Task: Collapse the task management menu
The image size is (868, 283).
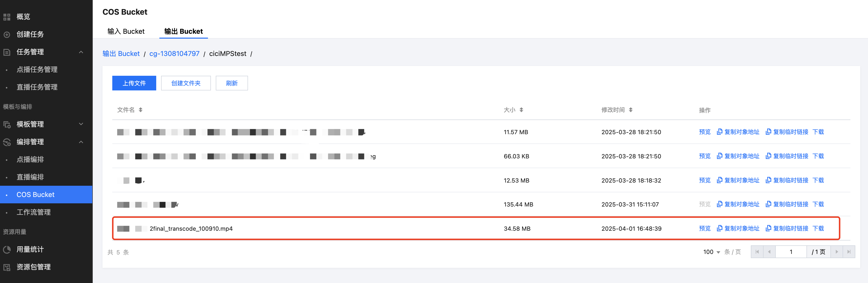Action: 81,52
